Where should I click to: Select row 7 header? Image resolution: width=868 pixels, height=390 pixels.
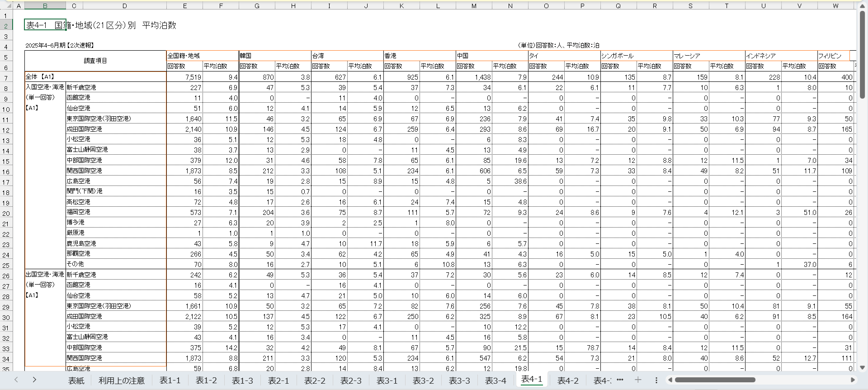[x=6, y=78]
